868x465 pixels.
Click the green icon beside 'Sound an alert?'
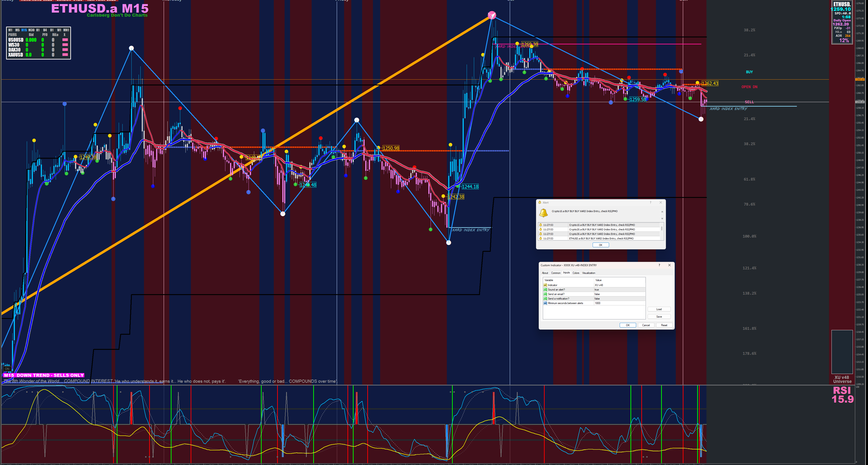[x=545, y=289]
